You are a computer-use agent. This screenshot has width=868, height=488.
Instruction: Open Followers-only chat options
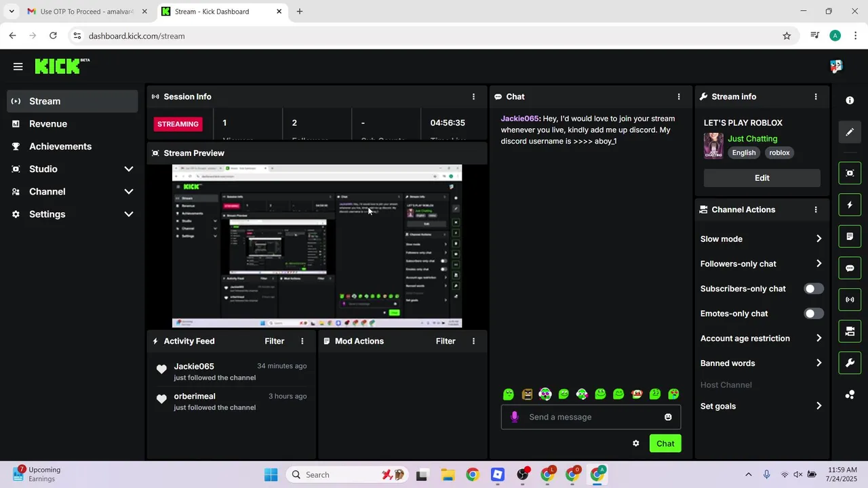point(761,264)
